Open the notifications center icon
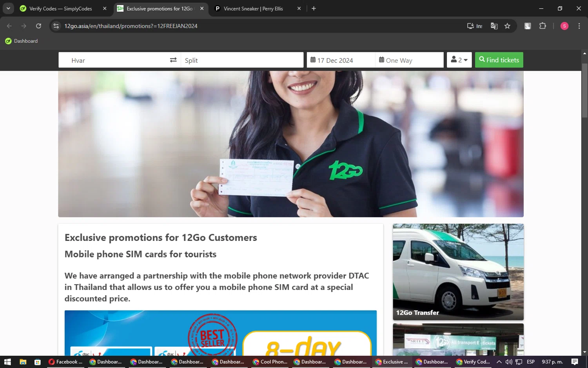588x368 pixels. click(575, 362)
